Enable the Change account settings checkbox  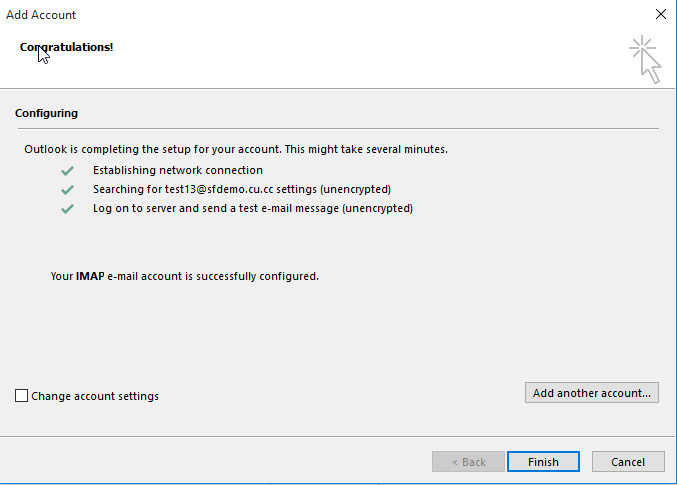21,396
